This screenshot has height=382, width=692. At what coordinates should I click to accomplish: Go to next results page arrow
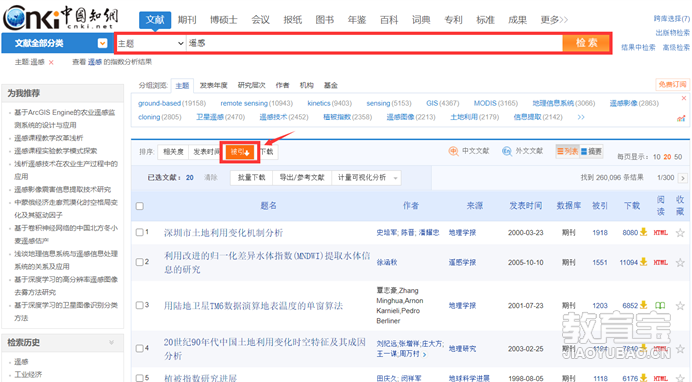click(x=683, y=178)
